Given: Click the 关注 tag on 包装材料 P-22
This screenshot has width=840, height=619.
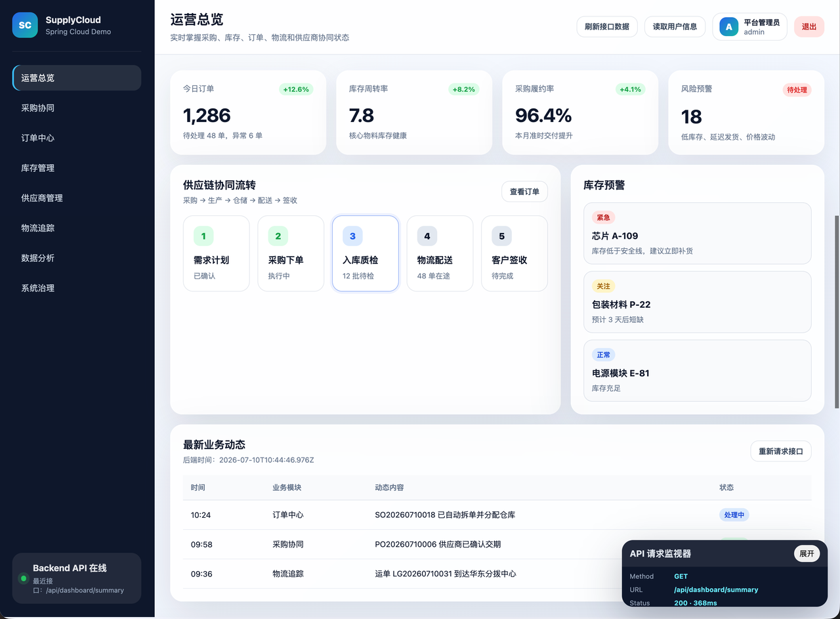Looking at the screenshot, I should (603, 286).
